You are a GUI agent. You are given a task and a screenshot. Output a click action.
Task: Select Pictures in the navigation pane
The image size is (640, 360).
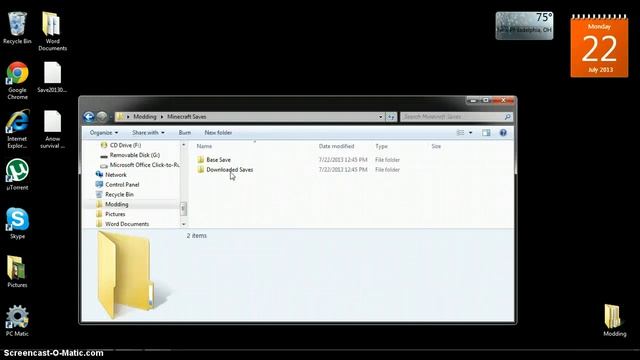pyautogui.click(x=111, y=214)
